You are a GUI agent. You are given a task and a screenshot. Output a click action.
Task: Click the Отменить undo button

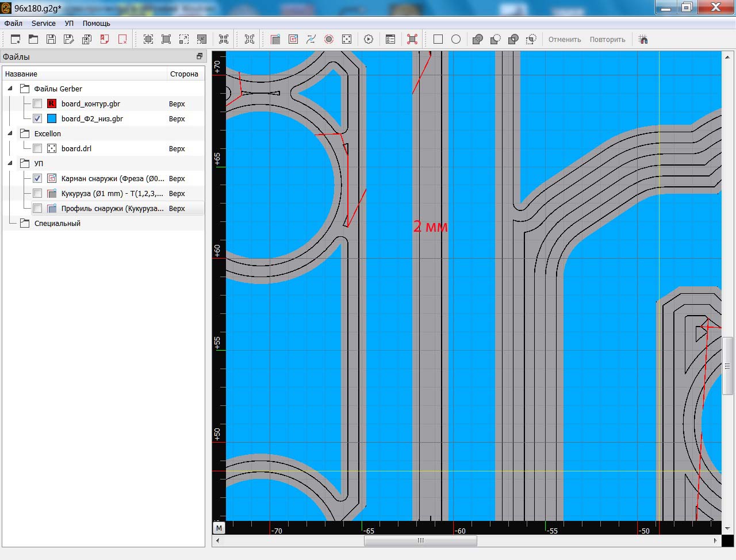point(564,40)
